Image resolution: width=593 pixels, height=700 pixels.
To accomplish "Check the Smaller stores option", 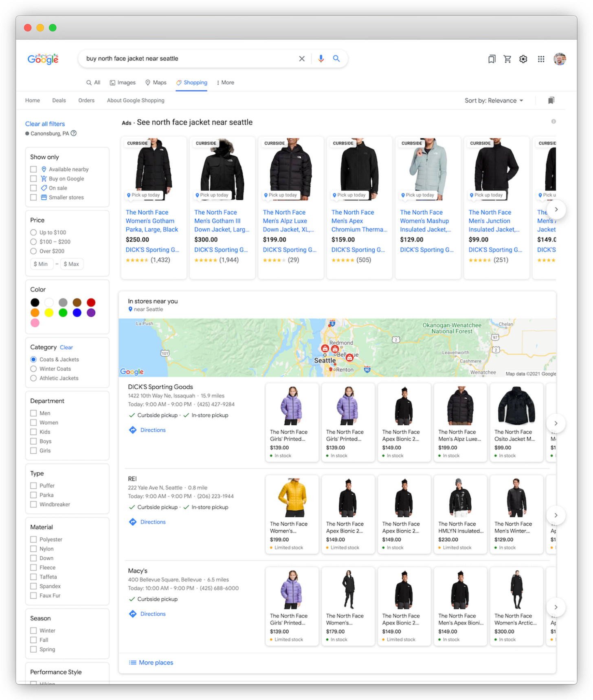I will [33, 197].
